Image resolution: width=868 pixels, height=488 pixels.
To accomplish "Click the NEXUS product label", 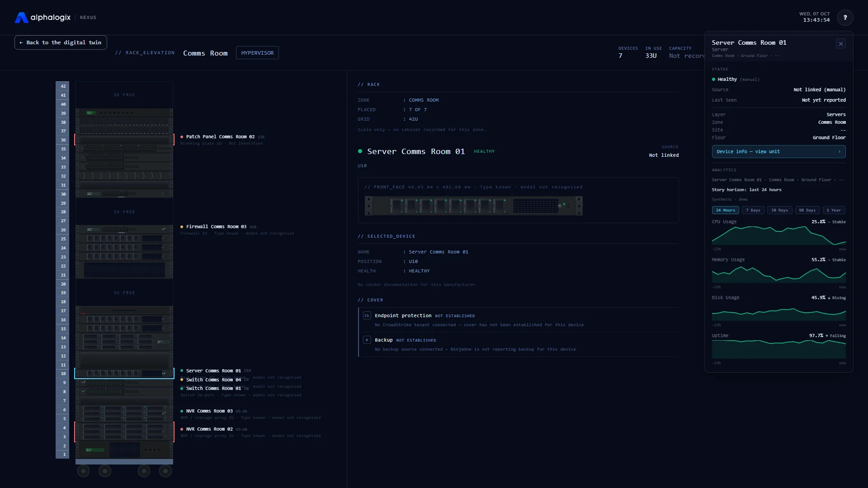I will (88, 18).
